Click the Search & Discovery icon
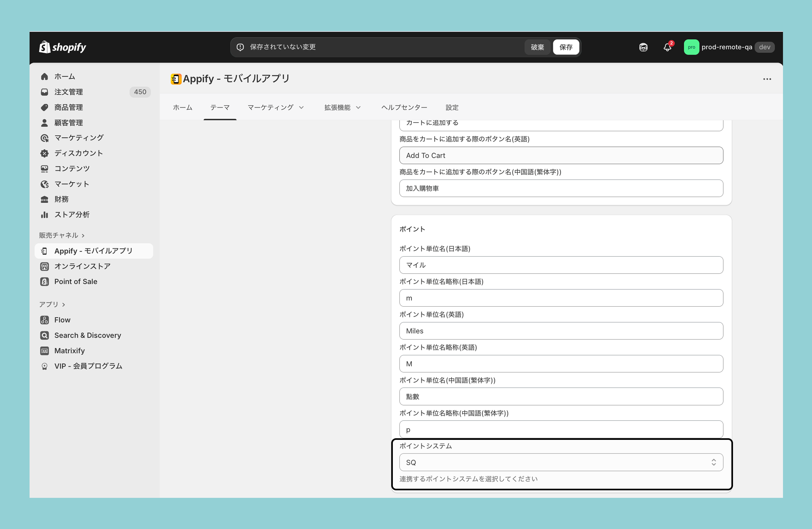Screen dimensions: 812x529 click(x=44, y=335)
